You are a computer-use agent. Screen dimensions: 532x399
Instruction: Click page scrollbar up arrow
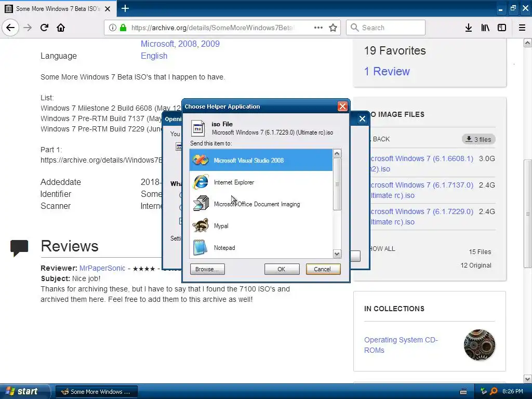(x=528, y=43)
